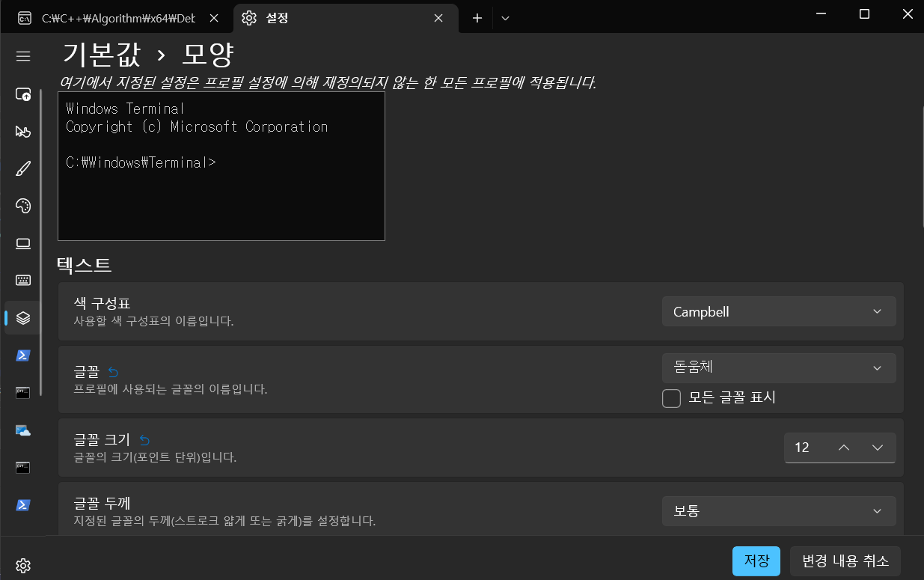
Task: Increase font size with the up stepper arrow
Action: [x=843, y=448]
